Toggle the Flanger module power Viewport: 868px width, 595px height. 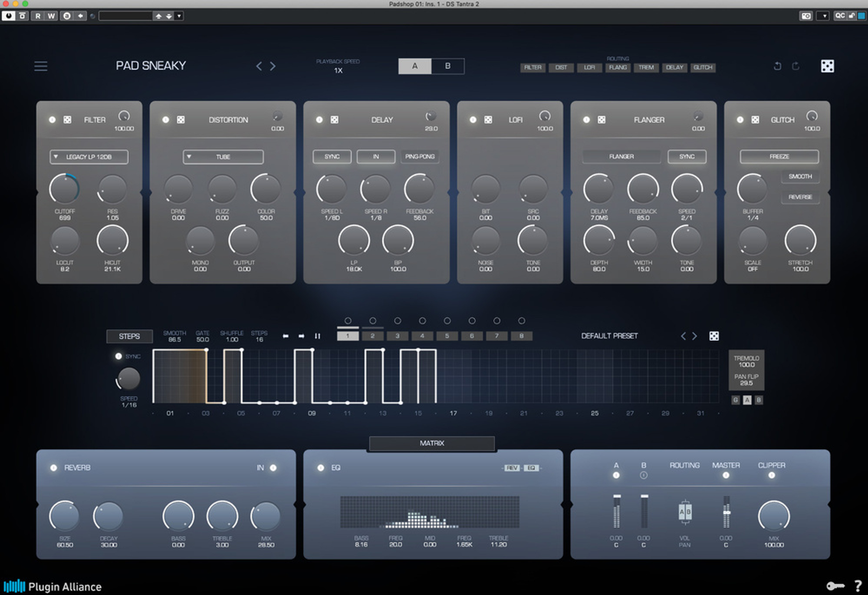(586, 119)
